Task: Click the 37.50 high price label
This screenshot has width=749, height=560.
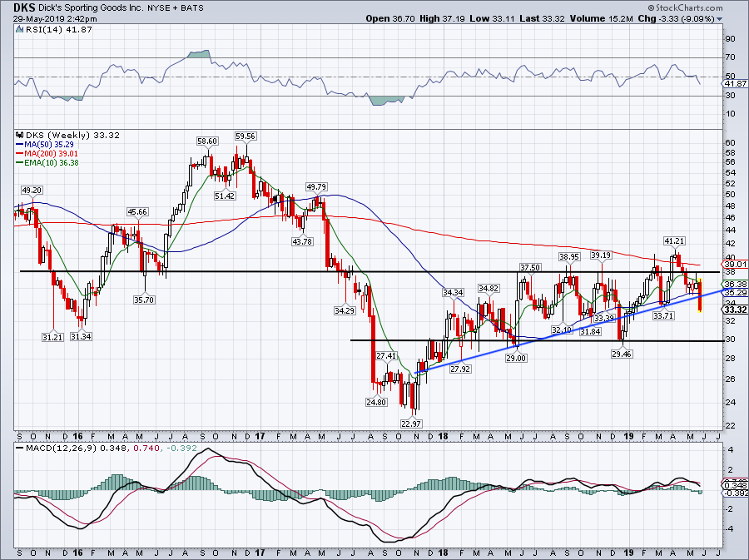Action: 530,267
